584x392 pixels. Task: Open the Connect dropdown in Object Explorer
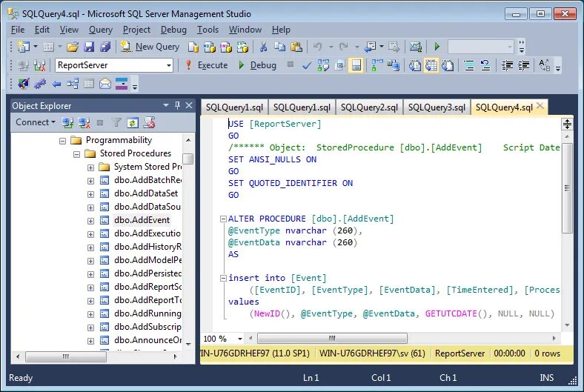point(36,122)
